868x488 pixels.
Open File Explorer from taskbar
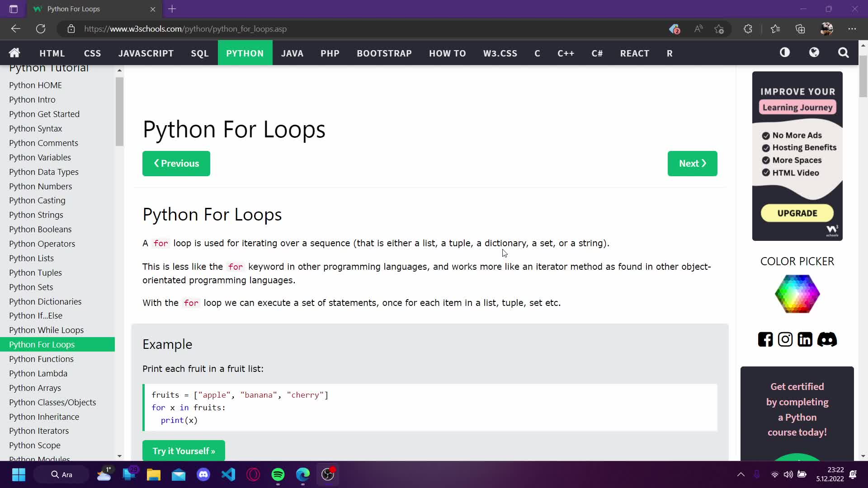(154, 474)
